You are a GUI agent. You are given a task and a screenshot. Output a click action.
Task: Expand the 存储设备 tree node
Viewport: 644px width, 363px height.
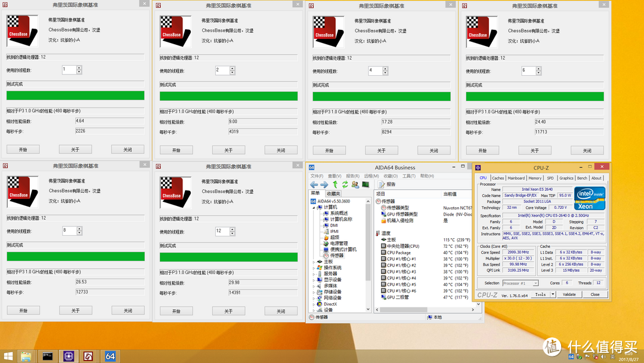coord(314,291)
